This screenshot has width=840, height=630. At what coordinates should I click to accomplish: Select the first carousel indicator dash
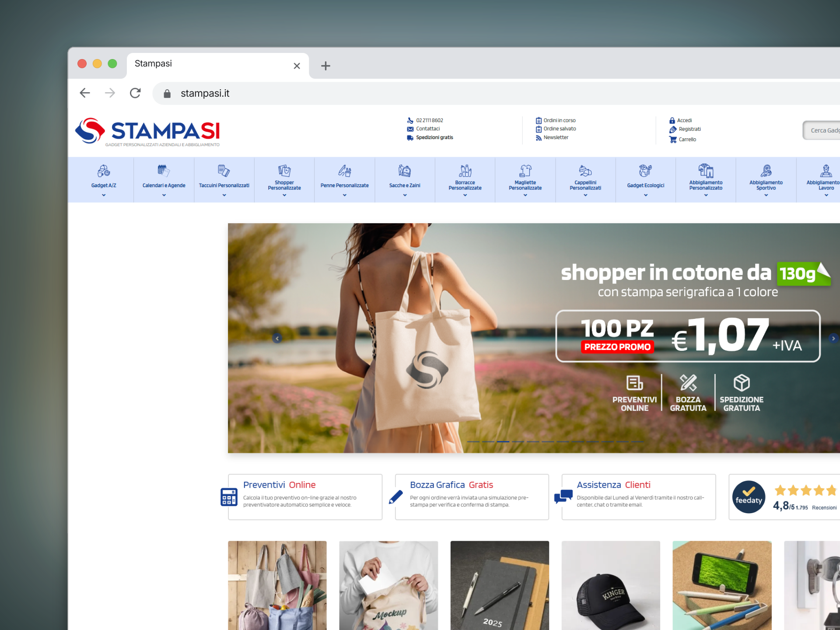click(473, 442)
